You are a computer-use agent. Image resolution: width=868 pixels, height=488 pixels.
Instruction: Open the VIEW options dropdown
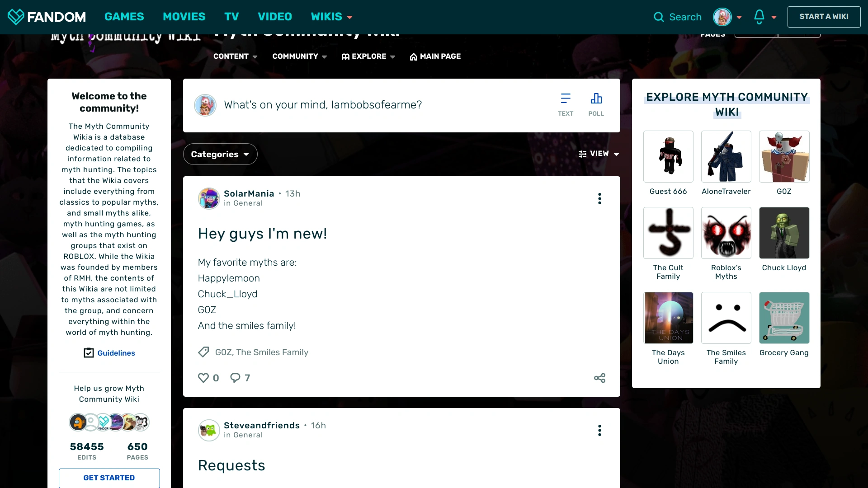[599, 154]
